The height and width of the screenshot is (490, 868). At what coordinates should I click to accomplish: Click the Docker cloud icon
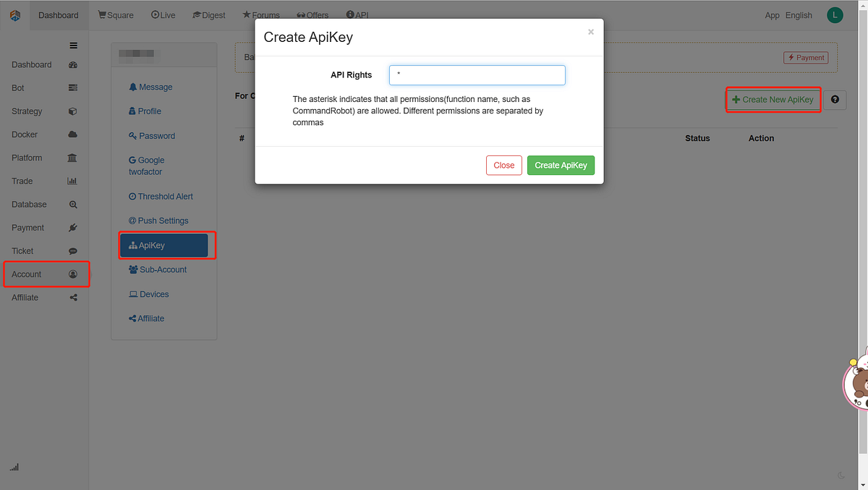point(72,134)
